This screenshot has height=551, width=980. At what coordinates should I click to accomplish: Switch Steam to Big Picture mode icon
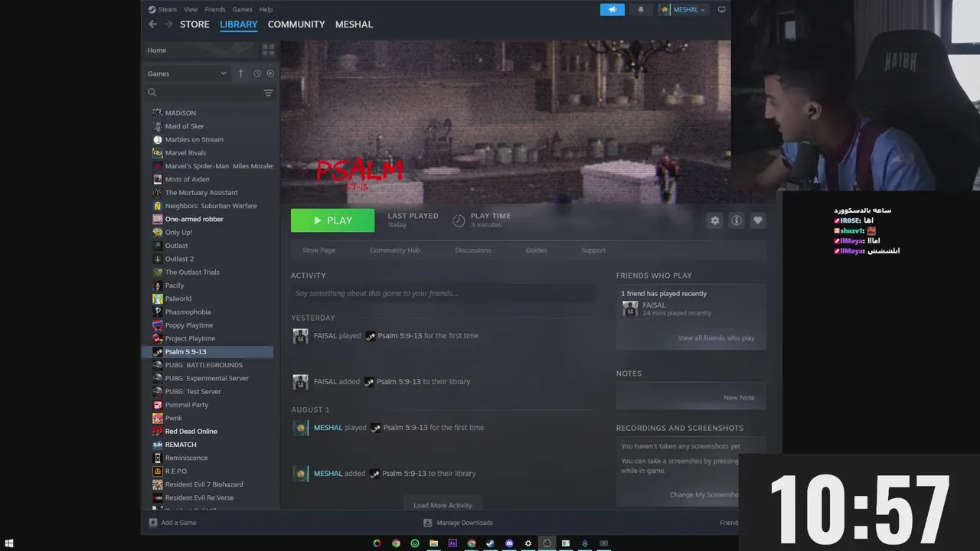pyautogui.click(x=721, y=9)
